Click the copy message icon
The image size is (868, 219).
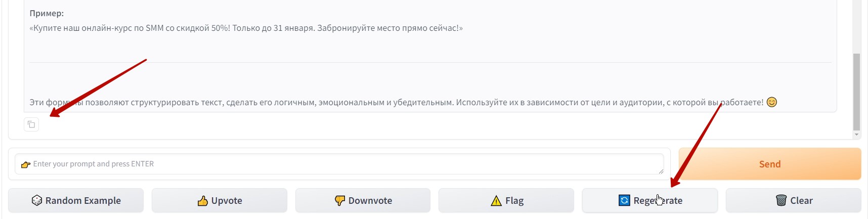tap(31, 124)
